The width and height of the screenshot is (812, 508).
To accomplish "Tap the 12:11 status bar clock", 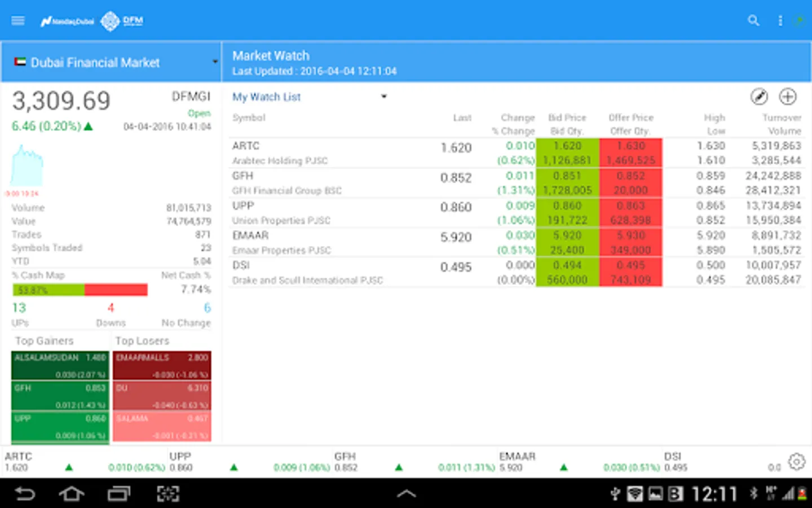I will [x=714, y=494].
